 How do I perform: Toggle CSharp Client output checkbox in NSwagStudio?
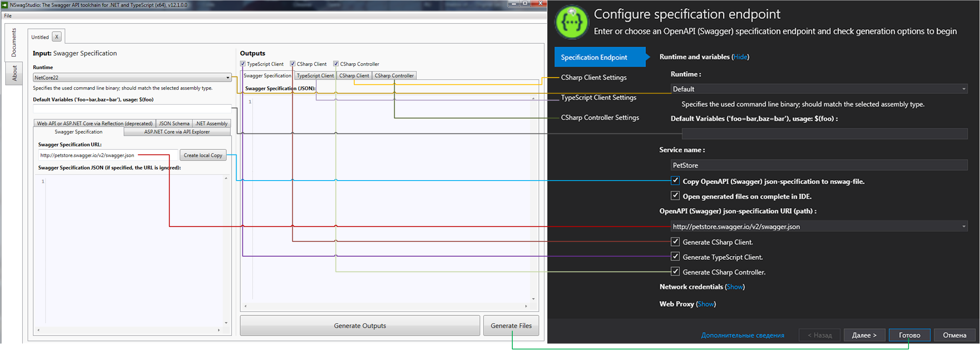(293, 64)
